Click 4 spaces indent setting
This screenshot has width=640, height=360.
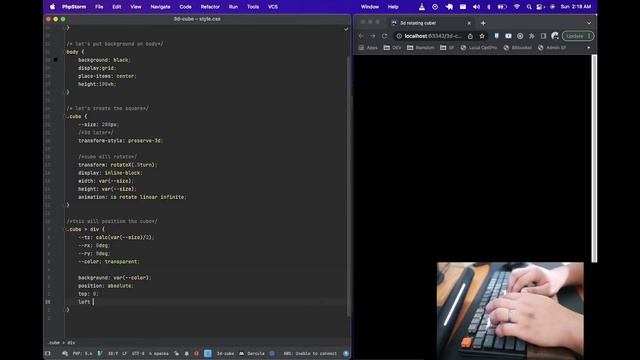[x=158, y=353]
